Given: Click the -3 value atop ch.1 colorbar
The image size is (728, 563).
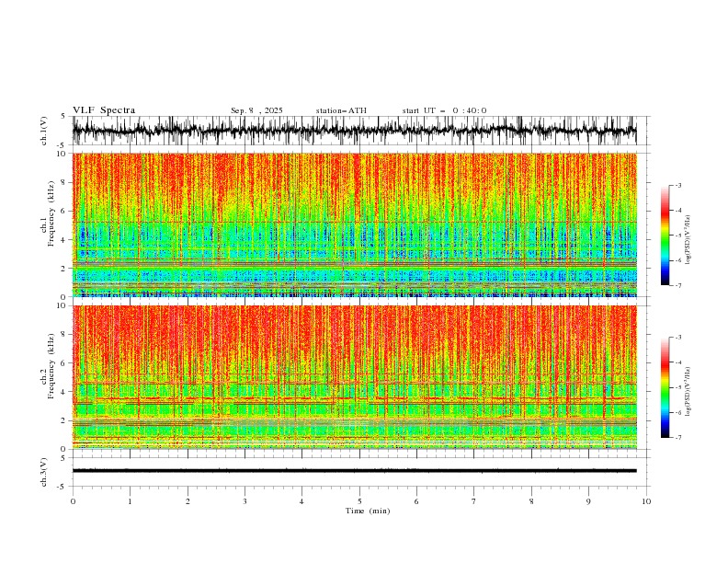Looking at the screenshot, I should pos(677,185).
